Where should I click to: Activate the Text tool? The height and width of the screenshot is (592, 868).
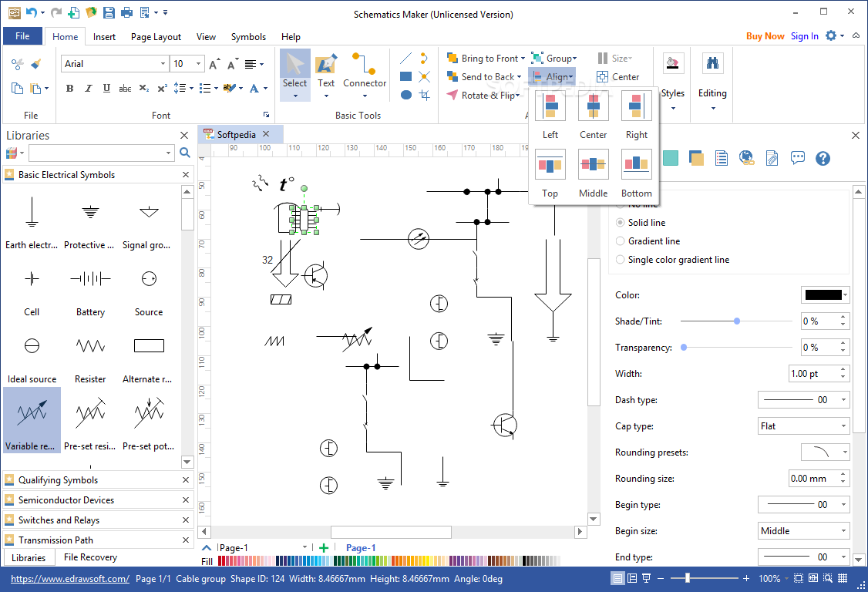[x=326, y=74]
